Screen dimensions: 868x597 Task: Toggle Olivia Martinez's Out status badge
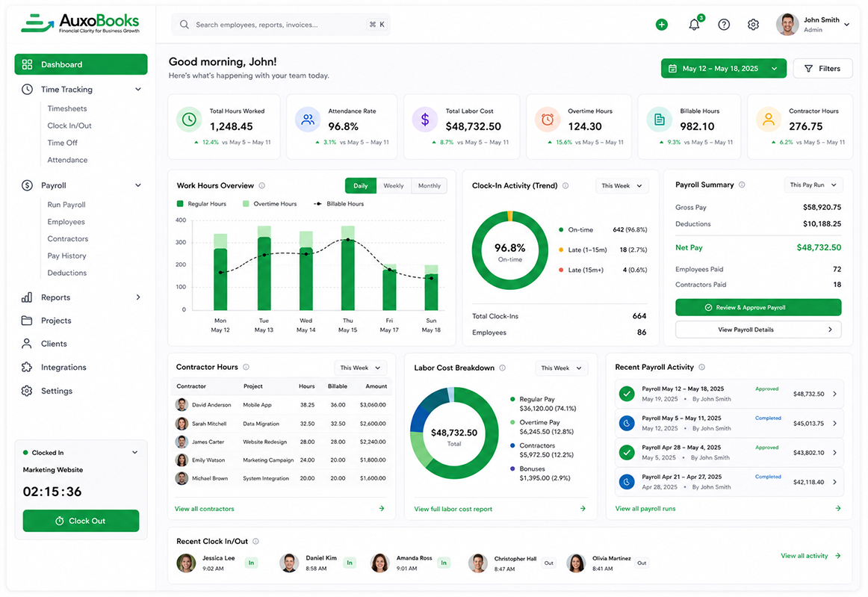(641, 563)
